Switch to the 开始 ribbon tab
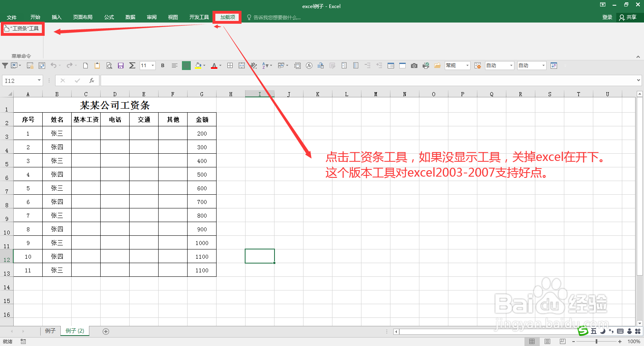644x346 pixels. 35,17
